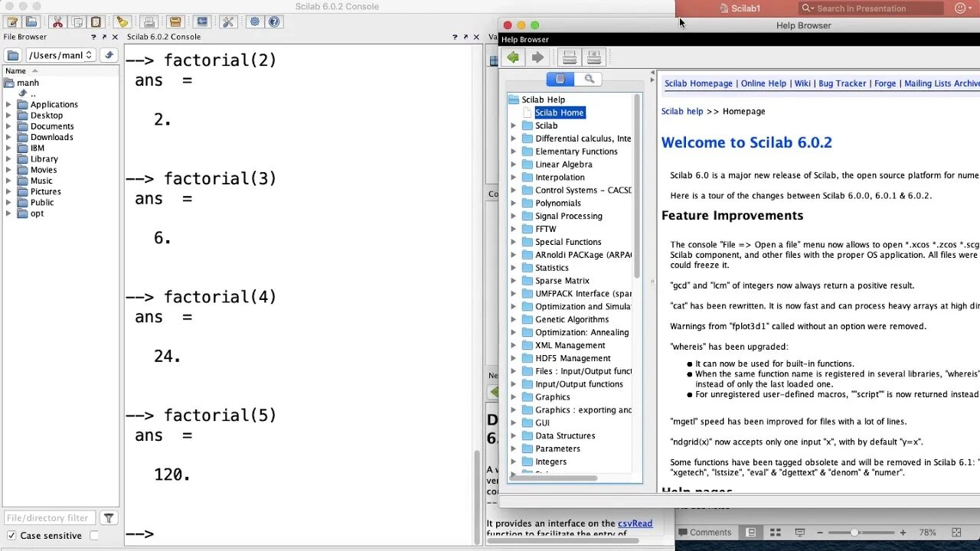Go to parent directory arrow icon
This screenshot has width=980, height=551.
pyautogui.click(x=109, y=55)
